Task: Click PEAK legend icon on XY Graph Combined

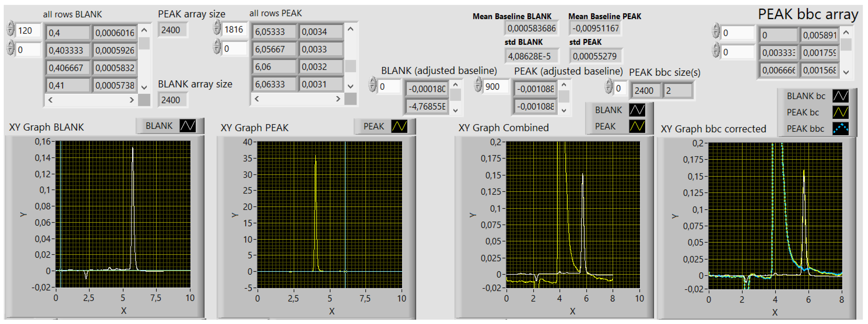Action: [637, 127]
